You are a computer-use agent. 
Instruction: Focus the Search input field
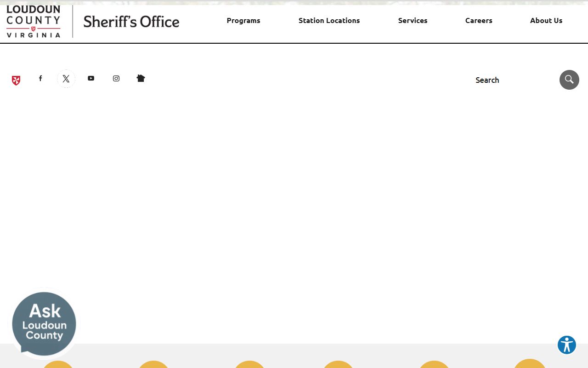514,80
